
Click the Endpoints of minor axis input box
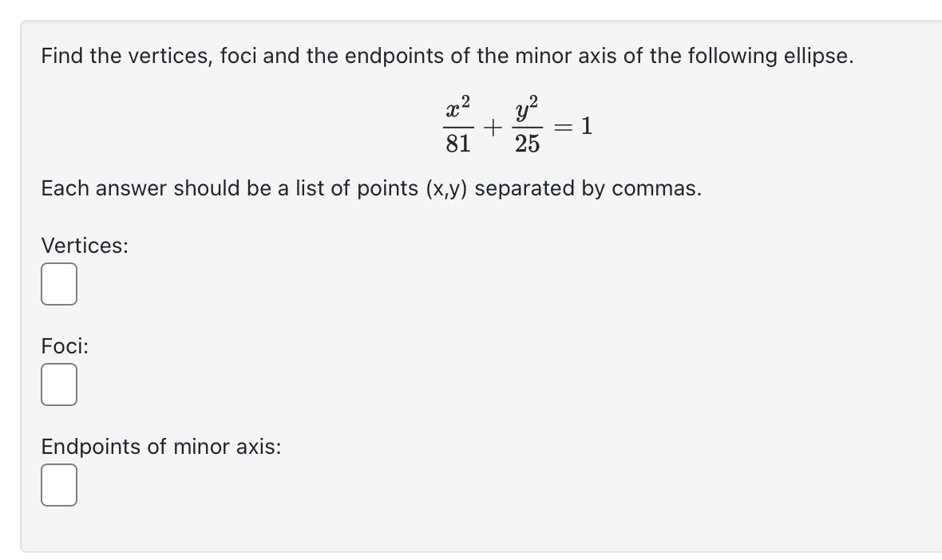tap(59, 485)
